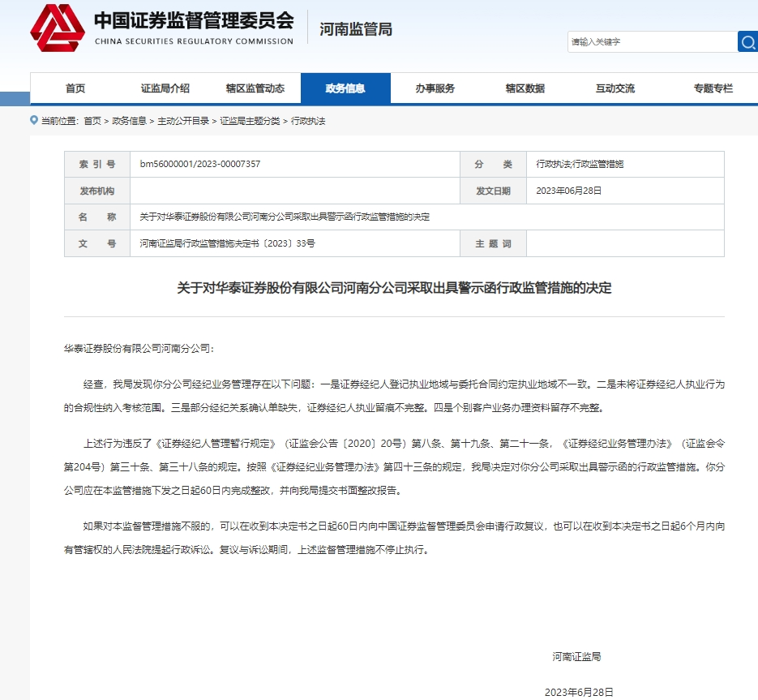Click the location pin icon in breadcrumb
758x700 pixels.
coord(34,120)
